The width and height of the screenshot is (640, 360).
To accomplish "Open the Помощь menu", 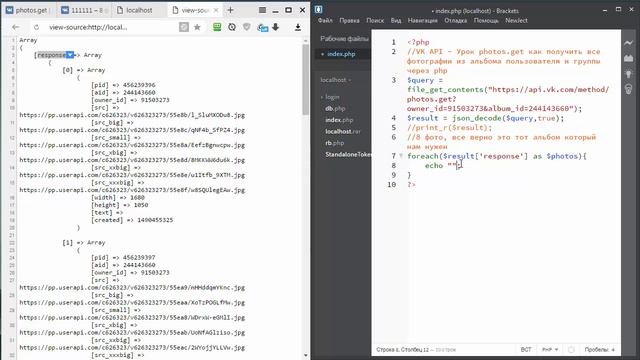I will [486, 20].
